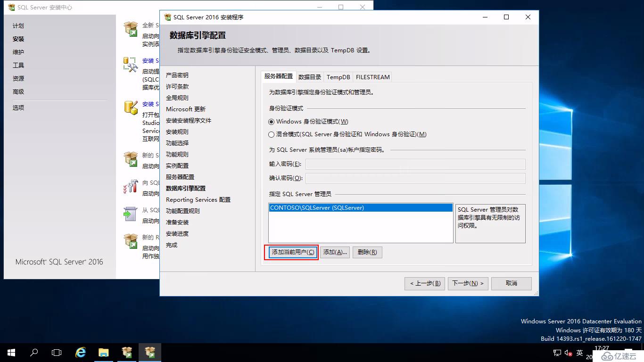Click 取消 to cancel setup
The image size is (644, 362).
click(x=512, y=283)
